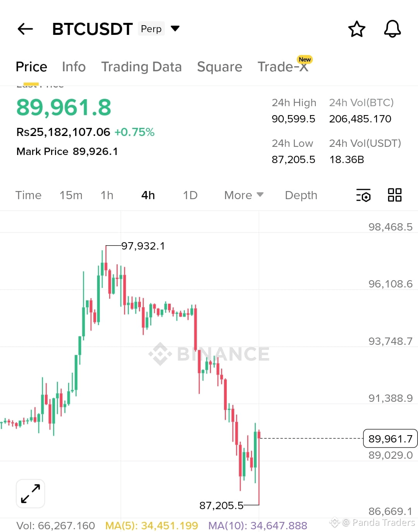Open the Depth view
The image size is (418, 532).
pos(301,195)
